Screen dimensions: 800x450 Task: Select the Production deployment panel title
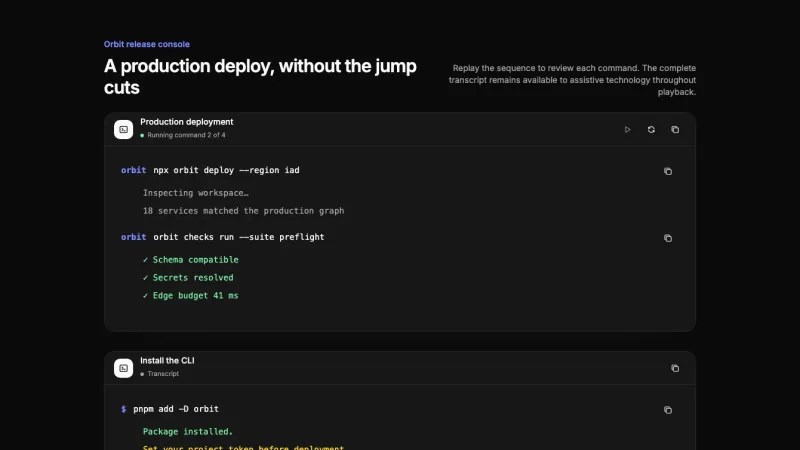187,122
